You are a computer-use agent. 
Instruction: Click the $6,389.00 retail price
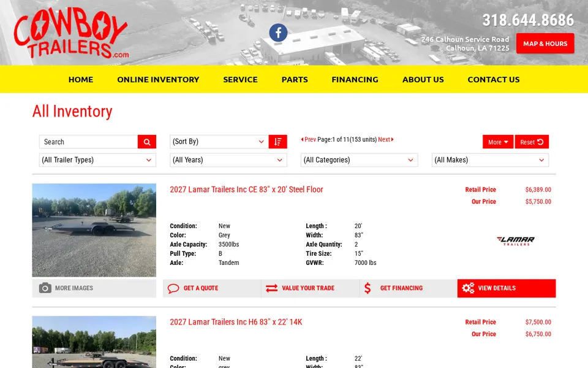coord(538,190)
